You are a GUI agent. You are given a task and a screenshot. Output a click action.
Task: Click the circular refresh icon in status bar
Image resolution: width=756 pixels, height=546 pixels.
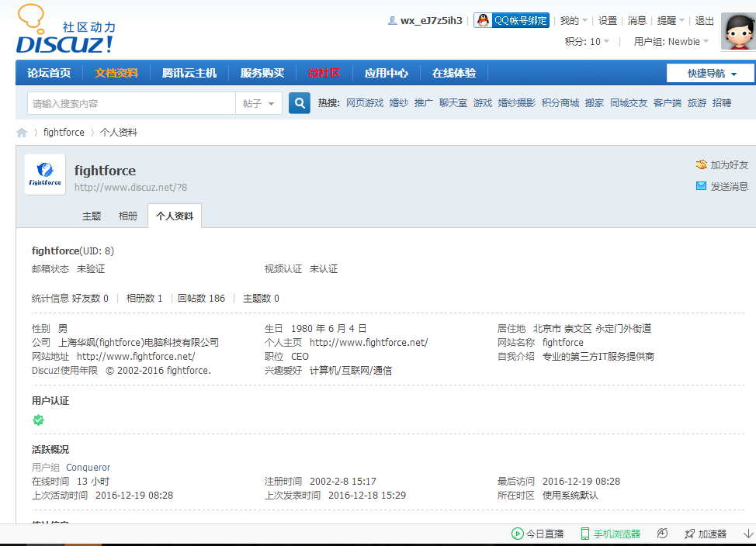click(x=662, y=534)
